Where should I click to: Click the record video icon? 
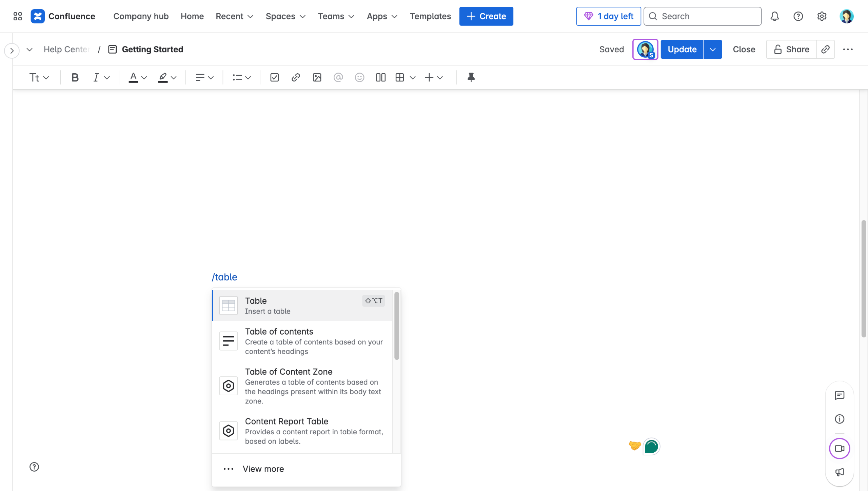(x=839, y=448)
